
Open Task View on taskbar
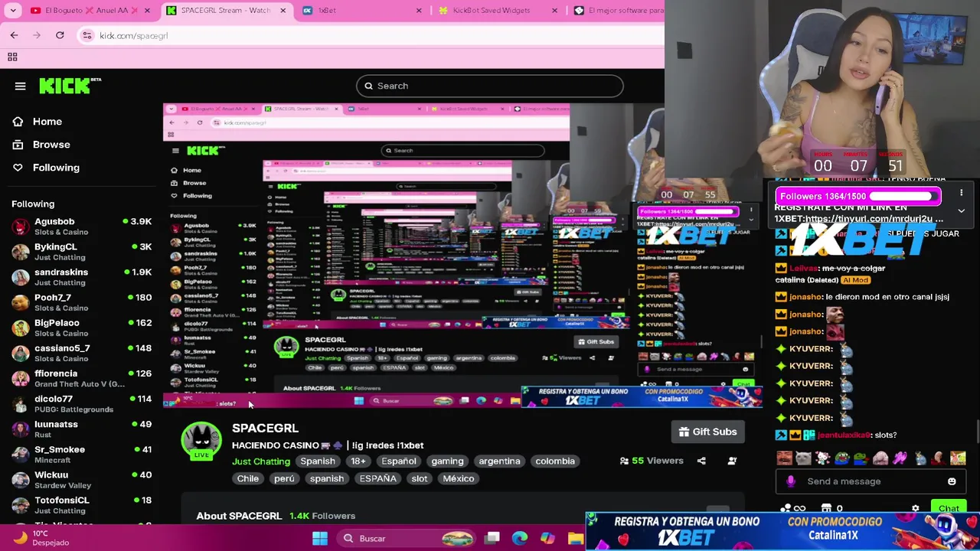[x=492, y=538]
